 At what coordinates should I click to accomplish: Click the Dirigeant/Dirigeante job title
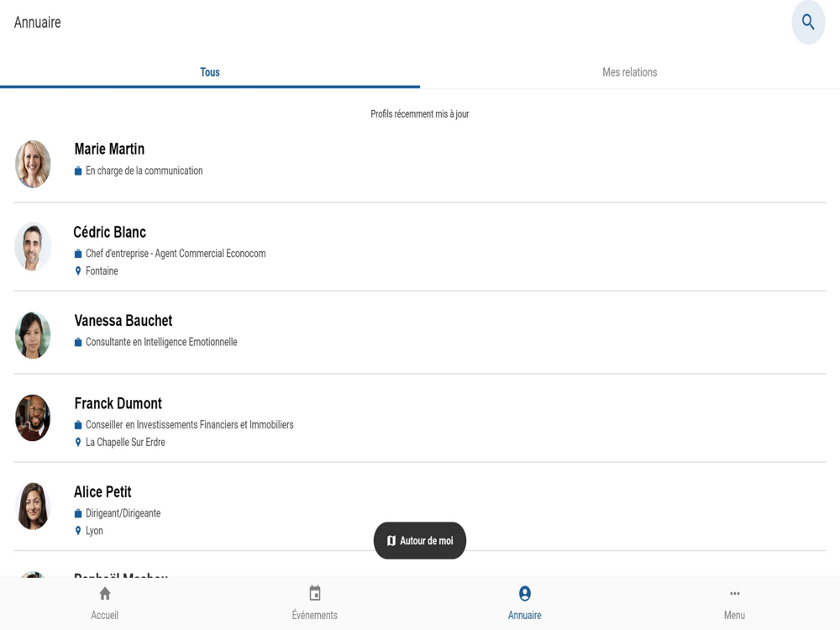point(123,513)
